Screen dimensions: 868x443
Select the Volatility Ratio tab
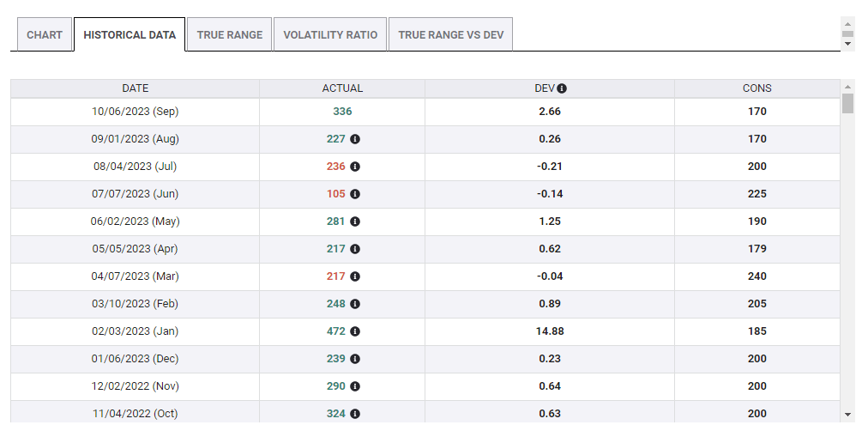330,35
